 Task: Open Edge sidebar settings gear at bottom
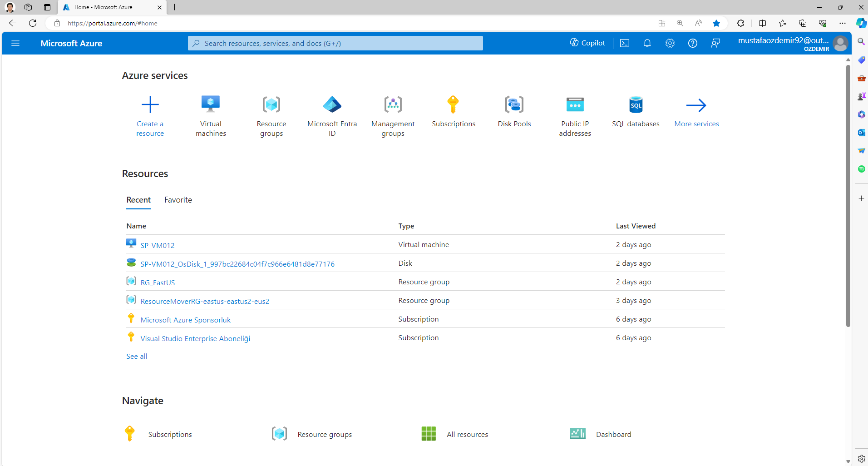point(861,459)
